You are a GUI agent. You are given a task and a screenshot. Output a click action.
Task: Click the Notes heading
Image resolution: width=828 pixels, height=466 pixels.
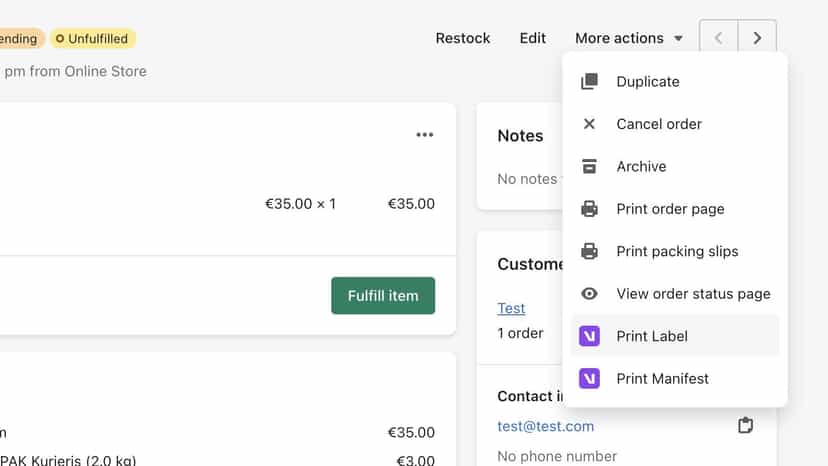(520, 136)
